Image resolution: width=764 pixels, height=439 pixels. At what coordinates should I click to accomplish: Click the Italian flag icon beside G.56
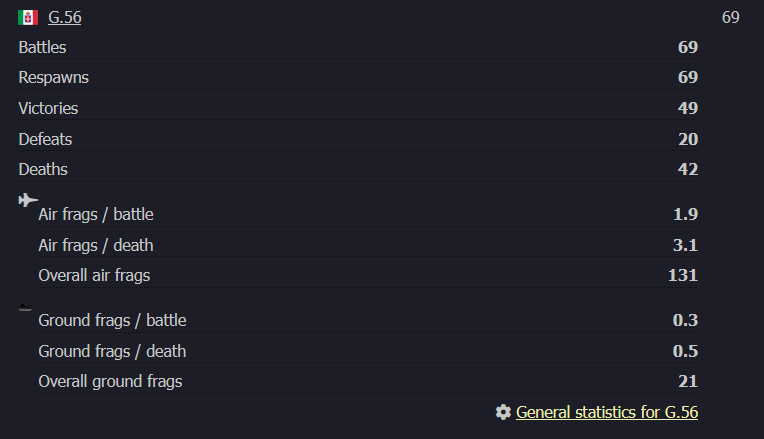pos(28,17)
